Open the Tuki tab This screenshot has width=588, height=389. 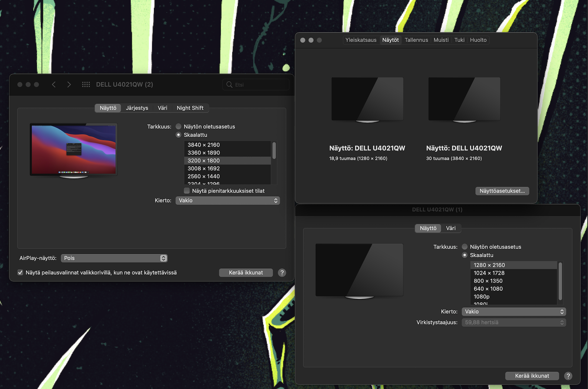tap(459, 40)
